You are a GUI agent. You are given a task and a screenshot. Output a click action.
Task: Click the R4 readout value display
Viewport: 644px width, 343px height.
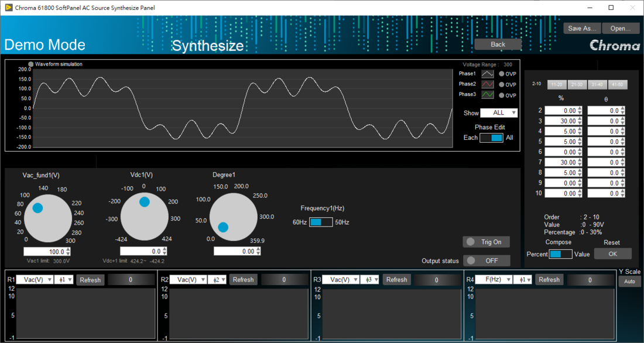click(590, 280)
